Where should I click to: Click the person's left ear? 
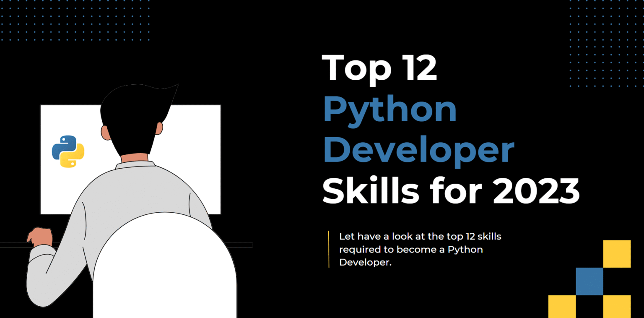pyautogui.click(x=105, y=132)
